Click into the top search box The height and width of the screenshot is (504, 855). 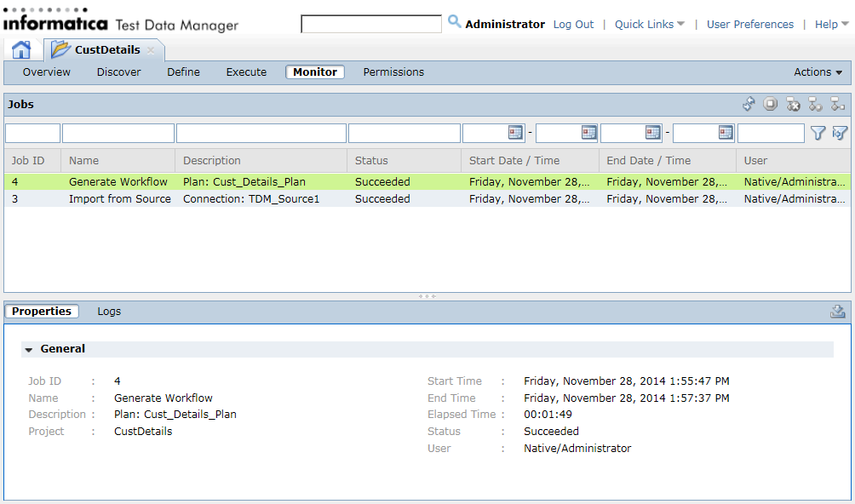click(x=371, y=24)
